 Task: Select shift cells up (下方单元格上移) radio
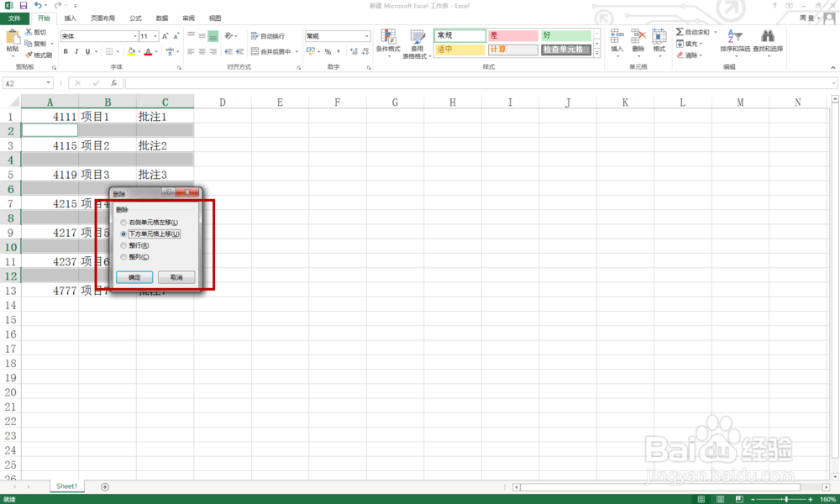(x=123, y=234)
